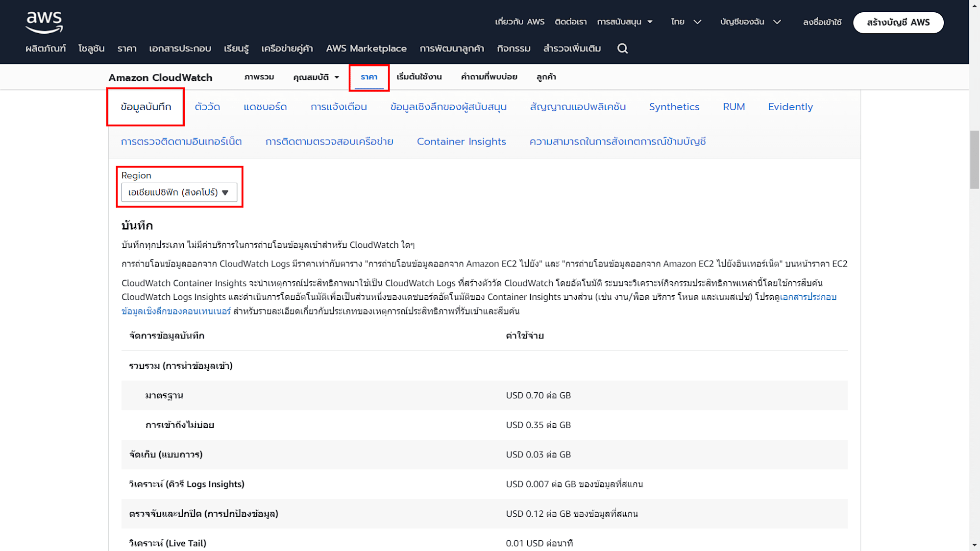The height and width of the screenshot is (551, 980).
Task: Click the สร้างบัญชี AWS button
Action: tap(898, 23)
